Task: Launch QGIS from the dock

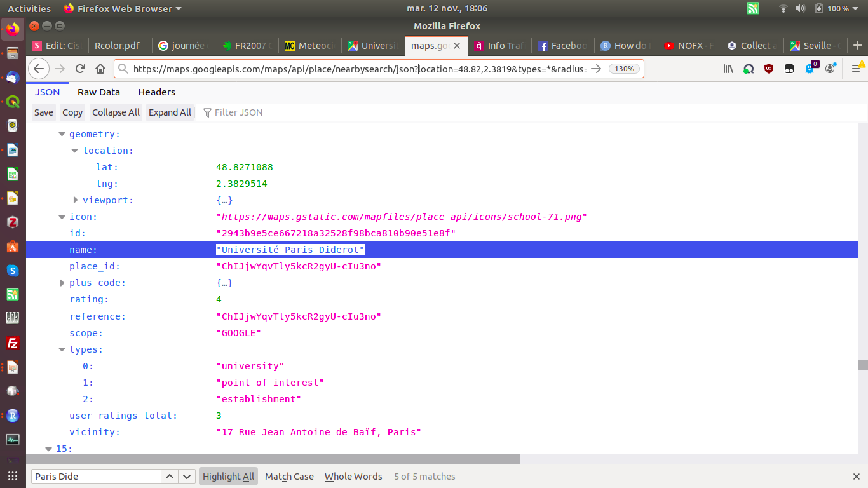Action: tap(13, 101)
